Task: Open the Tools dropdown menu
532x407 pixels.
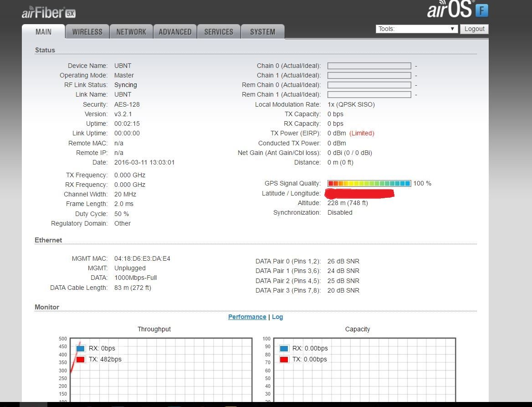Action: tap(416, 29)
